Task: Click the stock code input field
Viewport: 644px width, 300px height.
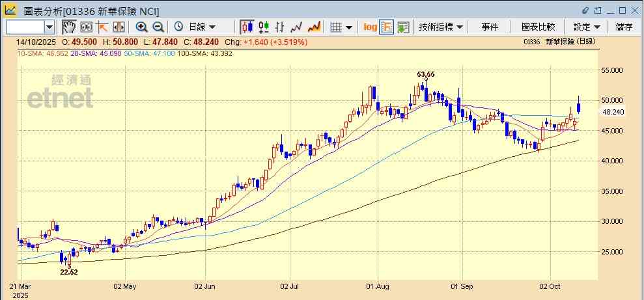Action: (x=25, y=27)
